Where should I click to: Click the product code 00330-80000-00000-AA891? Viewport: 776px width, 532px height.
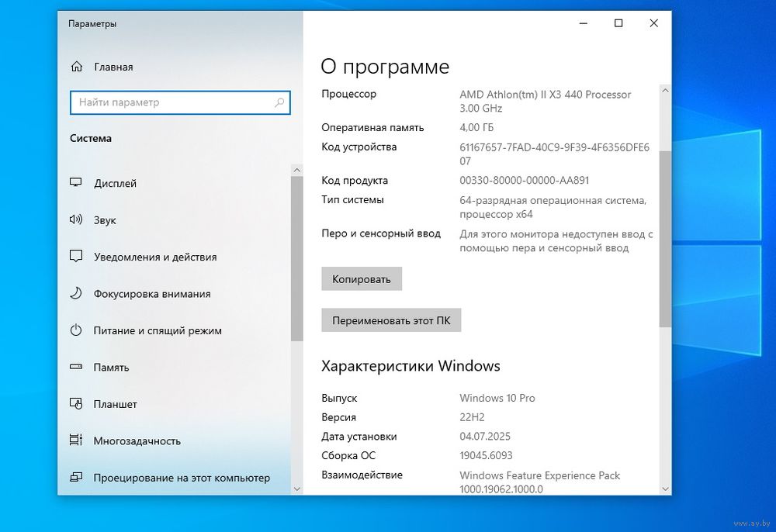pos(524,181)
